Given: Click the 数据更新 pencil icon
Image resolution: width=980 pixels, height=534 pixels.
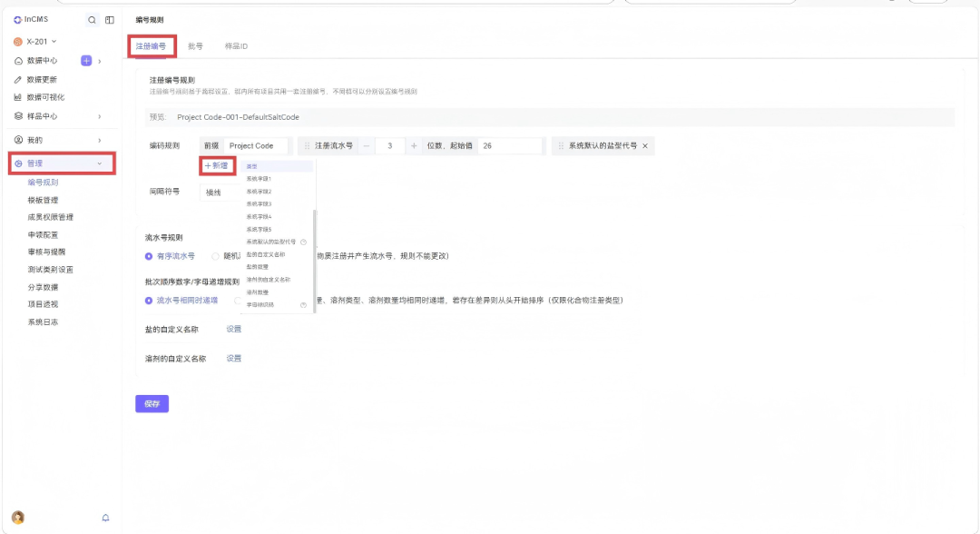Looking at the screenshot, I should click(x=17, y=79).
